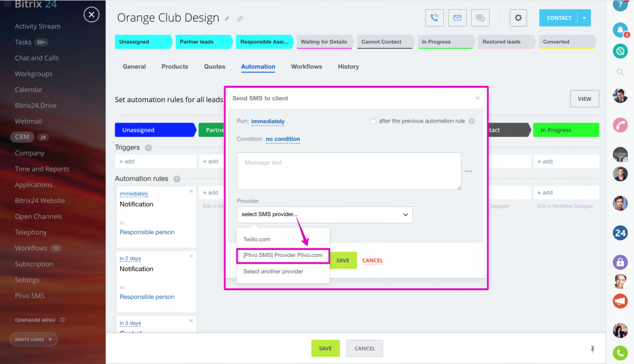Set lead stage to Cannot Contact
This screenshot has width=634, height=364.
[386, 41]
